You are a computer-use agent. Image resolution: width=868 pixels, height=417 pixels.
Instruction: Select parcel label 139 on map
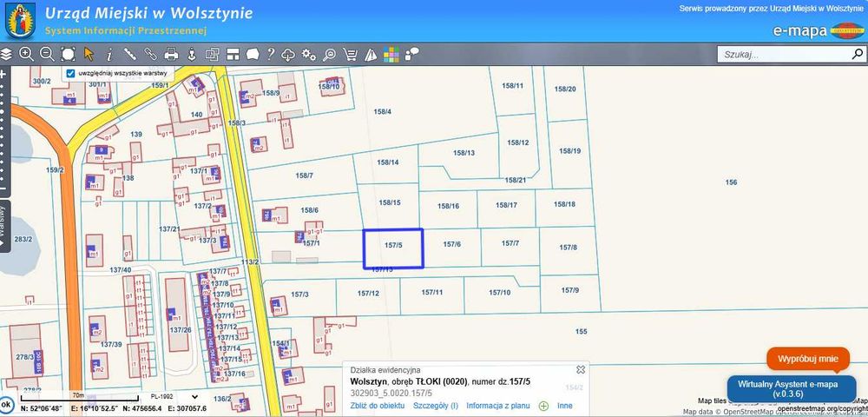coord(136,135)
